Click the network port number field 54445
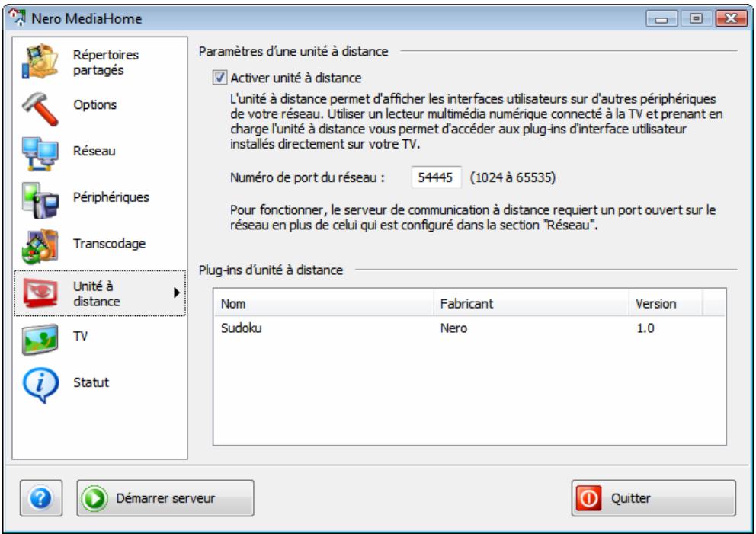 [x=436, y=177]
